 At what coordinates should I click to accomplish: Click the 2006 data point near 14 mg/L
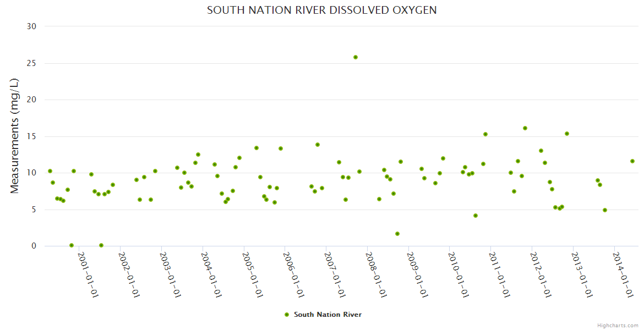(318, 145)
